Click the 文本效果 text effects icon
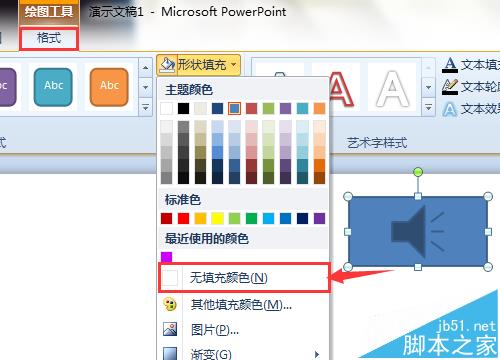The width and height of the screenshot is (500, 360). coord(450,109)
